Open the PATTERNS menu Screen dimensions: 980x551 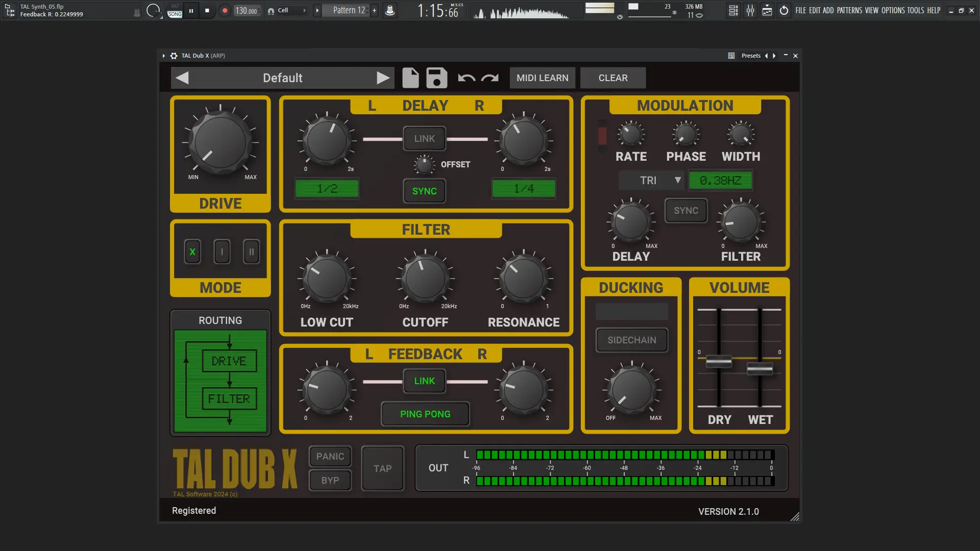pyautogui.click(x=849, y=10)
